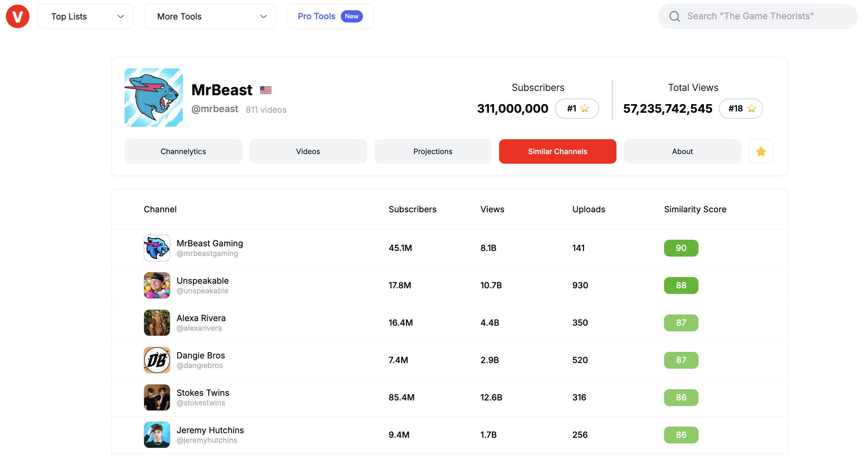
Task: Click similarity score 88 badge
Action: pyautogui.click(x=681, y=285)
